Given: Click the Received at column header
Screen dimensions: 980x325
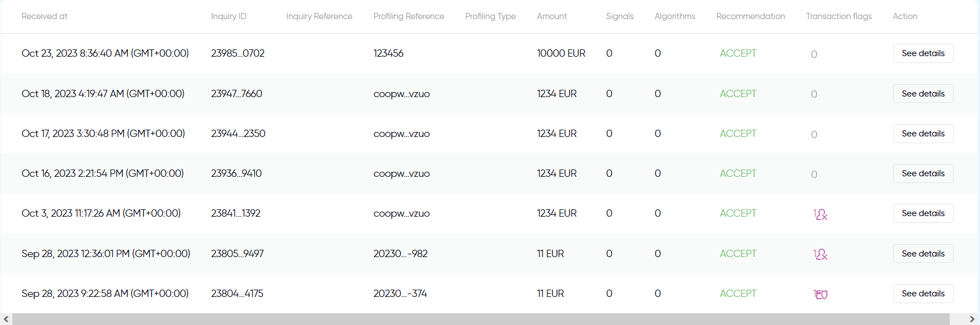Looking at the screenshot, I should pyautogui.click(x=44, y=16).
